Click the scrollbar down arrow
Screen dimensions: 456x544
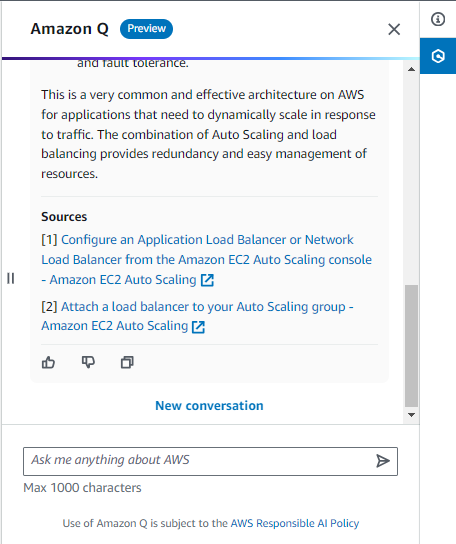(x=412, y=415)
